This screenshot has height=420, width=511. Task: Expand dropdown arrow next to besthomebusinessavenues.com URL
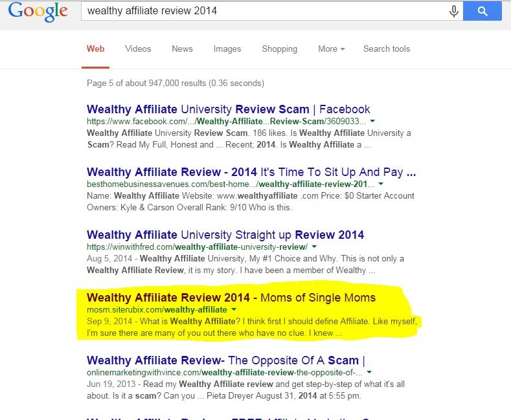point(381,184)
